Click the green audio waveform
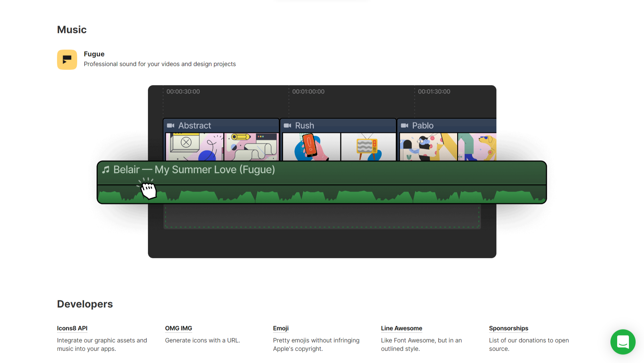Image resolution: width=644 pixels, height=363 pixels. click(322, 196)
